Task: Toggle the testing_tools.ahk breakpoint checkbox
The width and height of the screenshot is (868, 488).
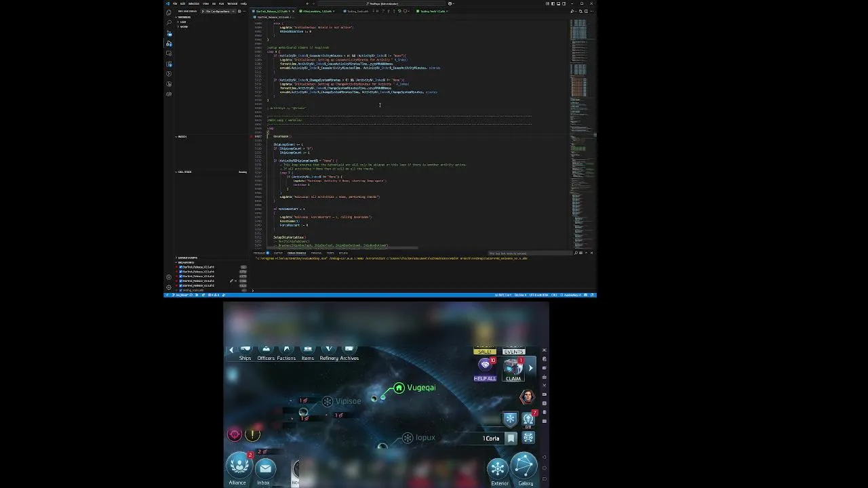Action: pyautogui.click(x=180, y=290)
